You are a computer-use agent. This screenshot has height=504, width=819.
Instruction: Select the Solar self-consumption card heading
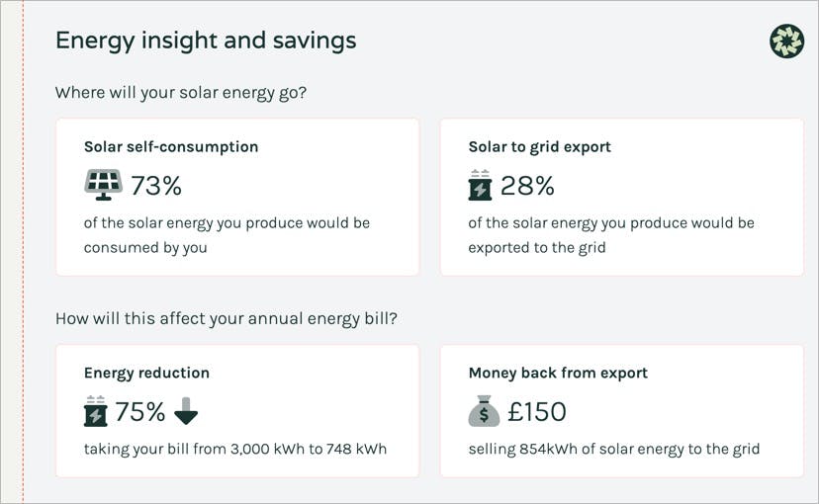(x=171, y=146)
